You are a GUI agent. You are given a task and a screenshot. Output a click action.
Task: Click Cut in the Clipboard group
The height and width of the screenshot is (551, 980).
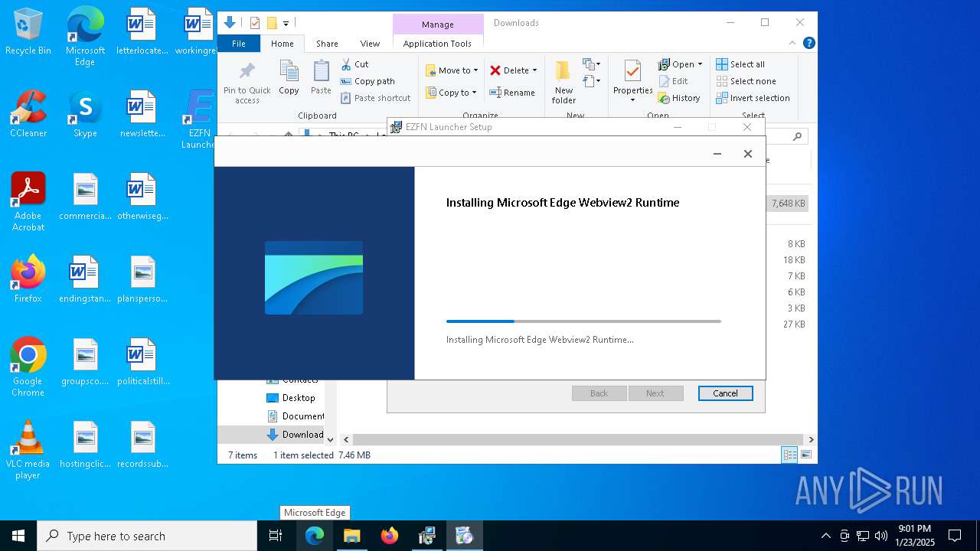pyautogui.click(x=354, y=64)
